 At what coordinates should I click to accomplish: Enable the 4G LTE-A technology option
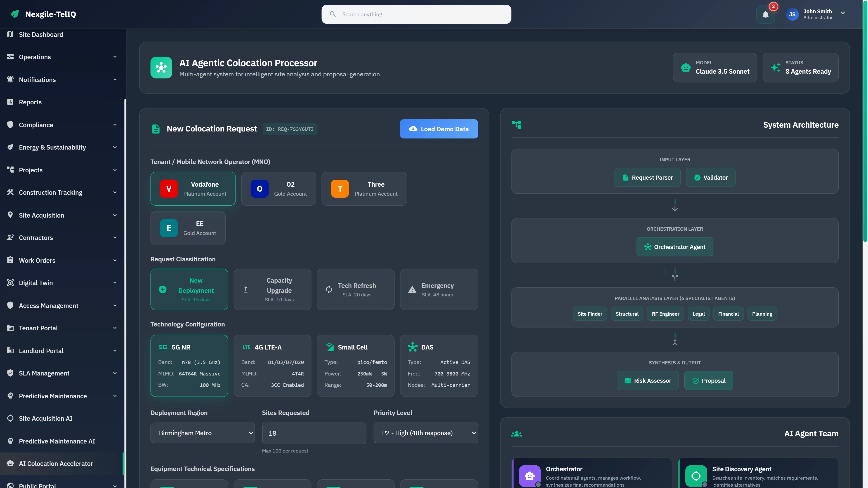[x=272, y=366]
